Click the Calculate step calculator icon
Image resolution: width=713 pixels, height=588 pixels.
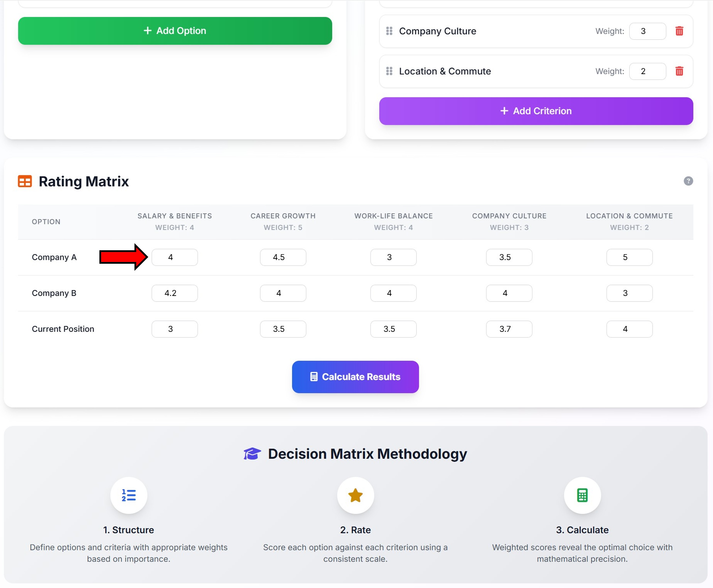click(582, 495)
